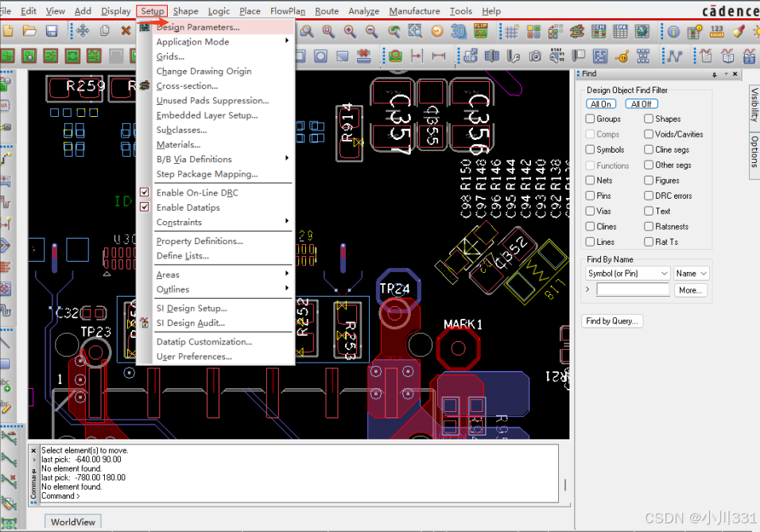Open the Symbol (or Pin) dropdown

click(627, 273)
